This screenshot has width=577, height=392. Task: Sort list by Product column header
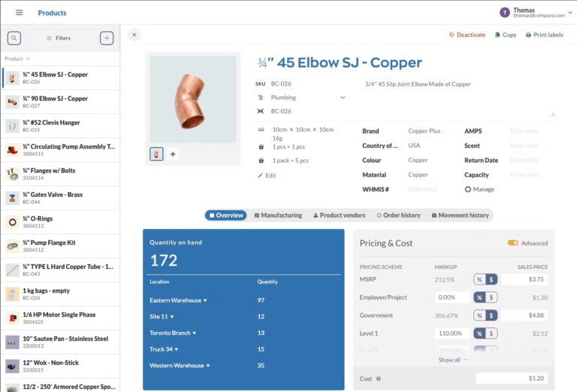tap(17, 59)
